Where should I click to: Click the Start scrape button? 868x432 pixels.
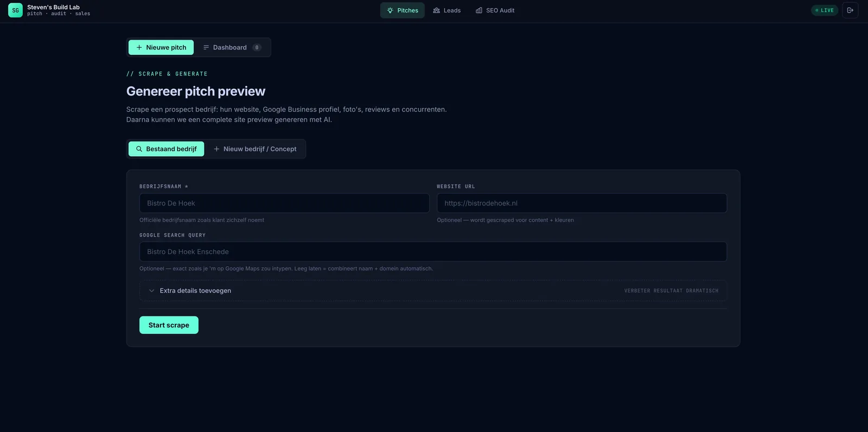coord(169,325)
